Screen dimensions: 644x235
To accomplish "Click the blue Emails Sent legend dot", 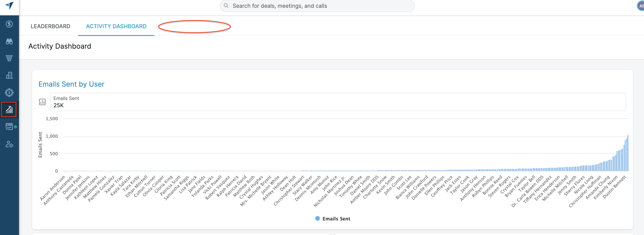I will click(x=318, y=218).
